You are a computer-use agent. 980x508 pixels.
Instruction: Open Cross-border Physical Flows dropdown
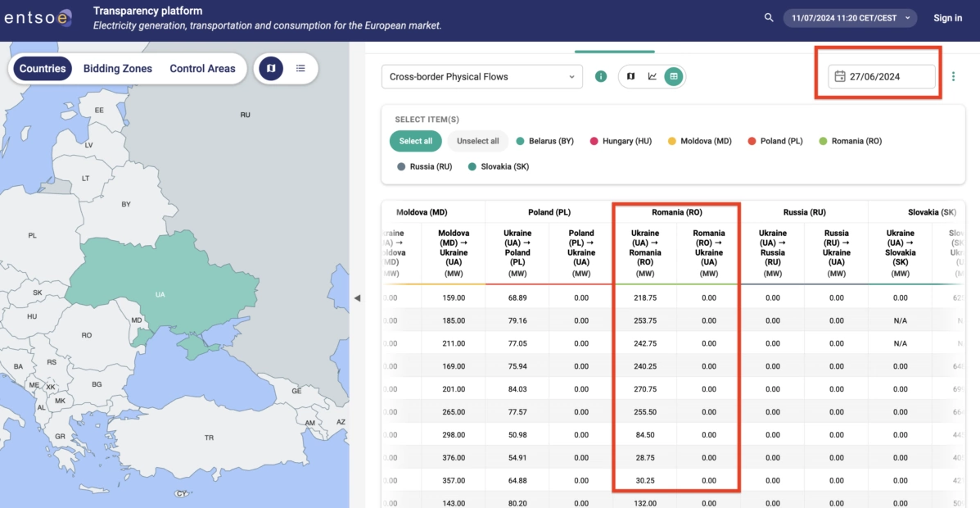pos(482,76)
